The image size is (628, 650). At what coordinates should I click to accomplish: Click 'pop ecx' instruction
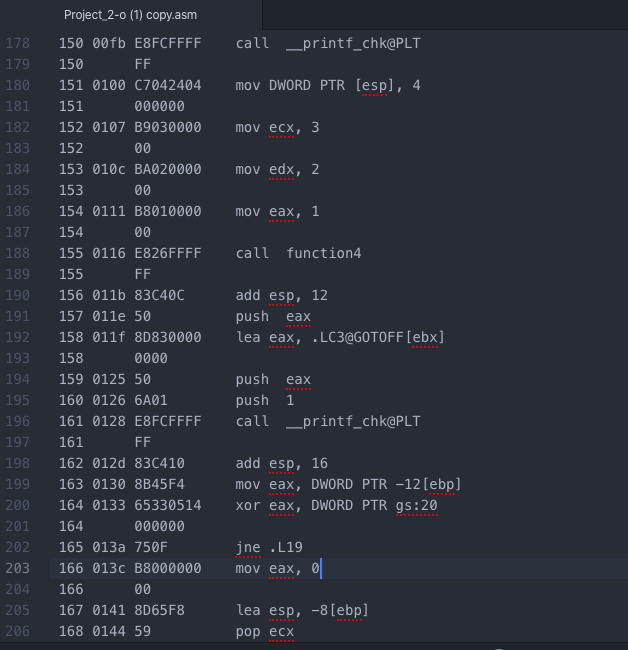(x=265, y=631)
